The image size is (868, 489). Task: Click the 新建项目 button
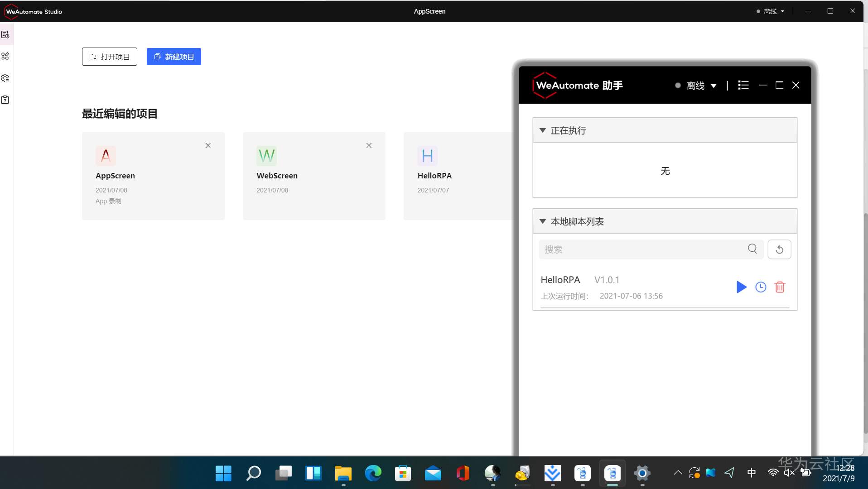(174, 57)
